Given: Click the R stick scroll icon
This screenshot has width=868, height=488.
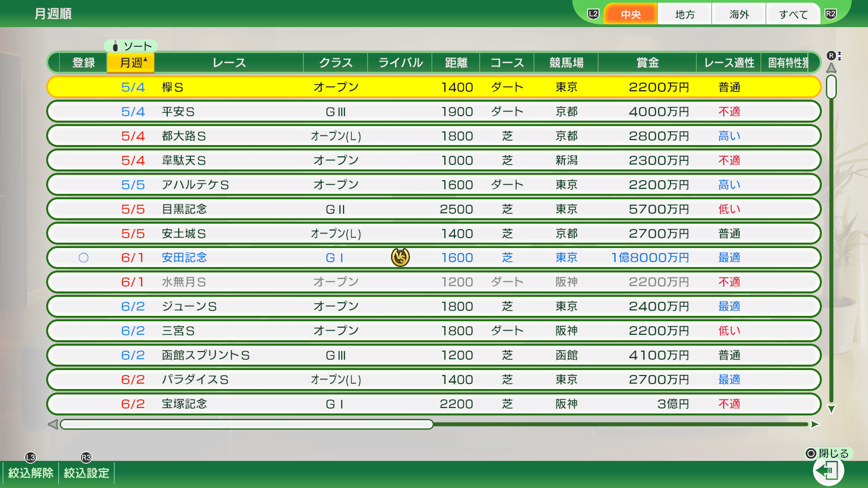Looking at the screenshot, I should (x=832, y=56).
